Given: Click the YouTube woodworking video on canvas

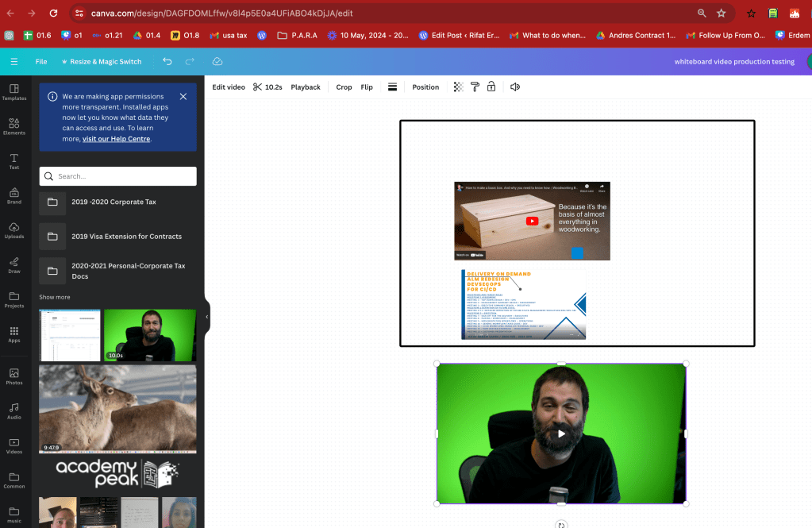Looking at the screenshot, I should tap(533, 221).
